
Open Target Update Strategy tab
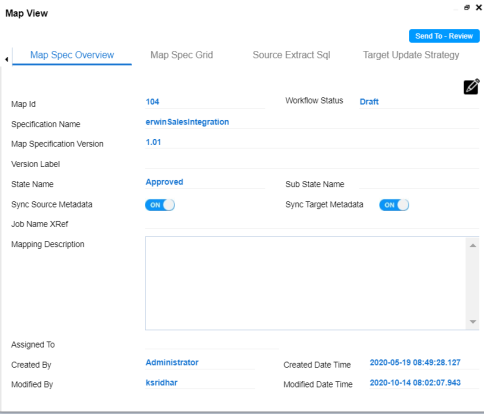pyautogui.click(x=411, y=55)
